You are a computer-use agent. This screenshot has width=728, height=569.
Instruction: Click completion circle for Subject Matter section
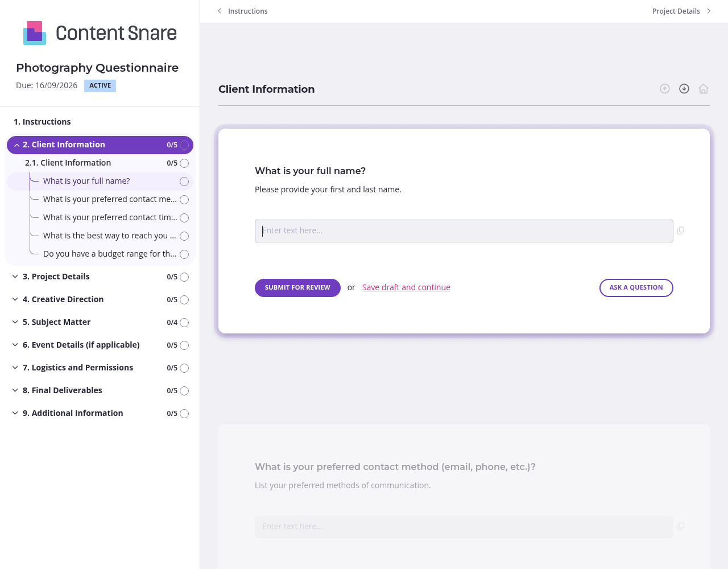[x=184, y=323]
